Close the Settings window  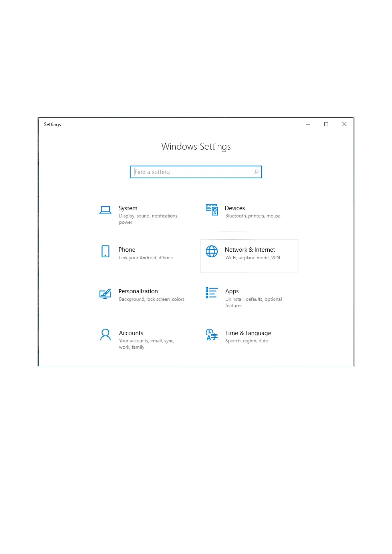pos(344,124)
